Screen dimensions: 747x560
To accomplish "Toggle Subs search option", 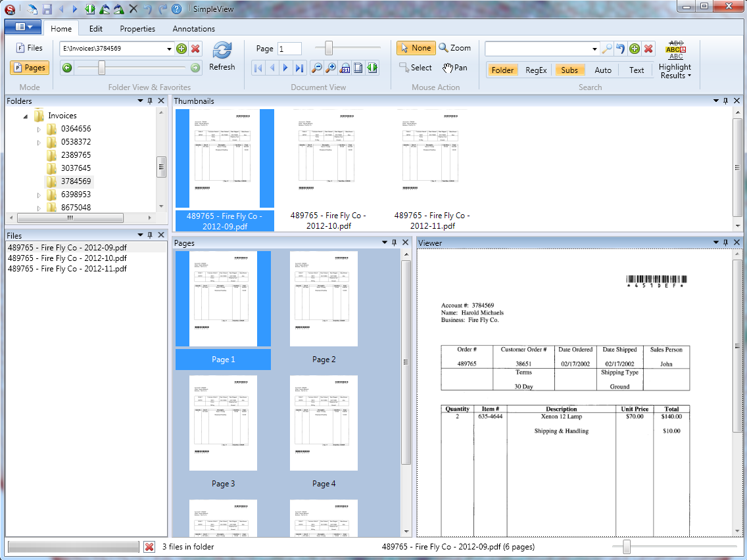I will (x=569, y=70).
